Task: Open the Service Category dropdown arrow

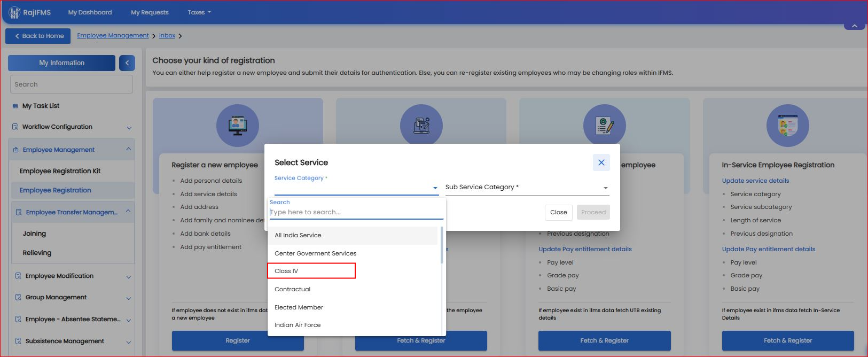Action: pyautogui.click(x=435, y=188)
